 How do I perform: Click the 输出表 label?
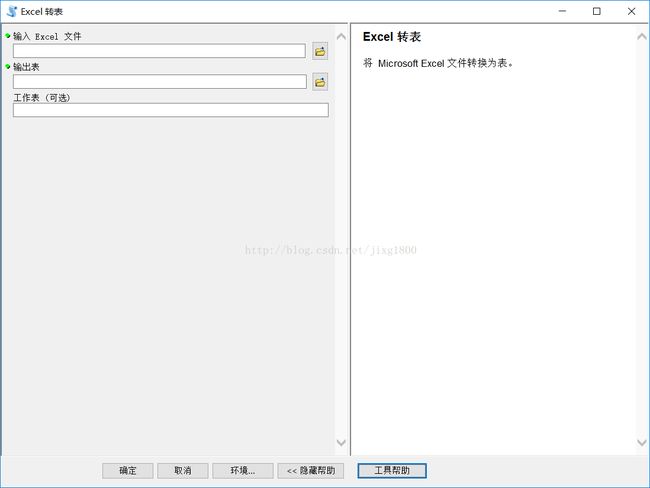26,67
